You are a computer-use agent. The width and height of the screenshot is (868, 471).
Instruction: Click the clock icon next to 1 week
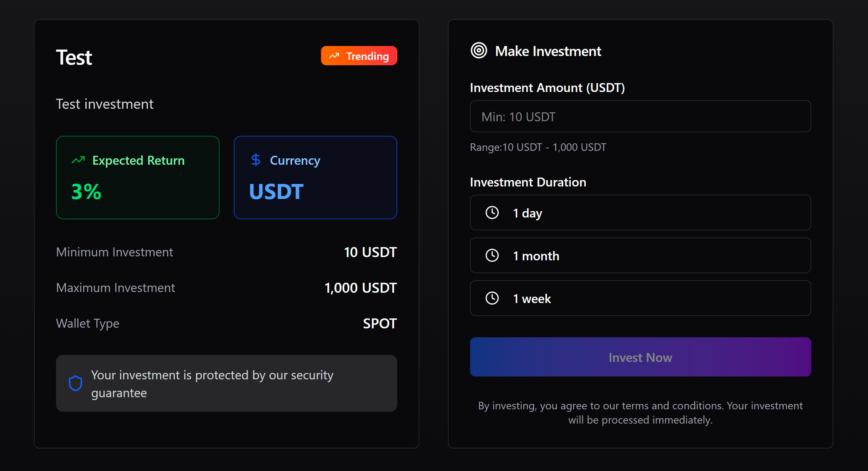pyautogui.click(x=492, y=298)
